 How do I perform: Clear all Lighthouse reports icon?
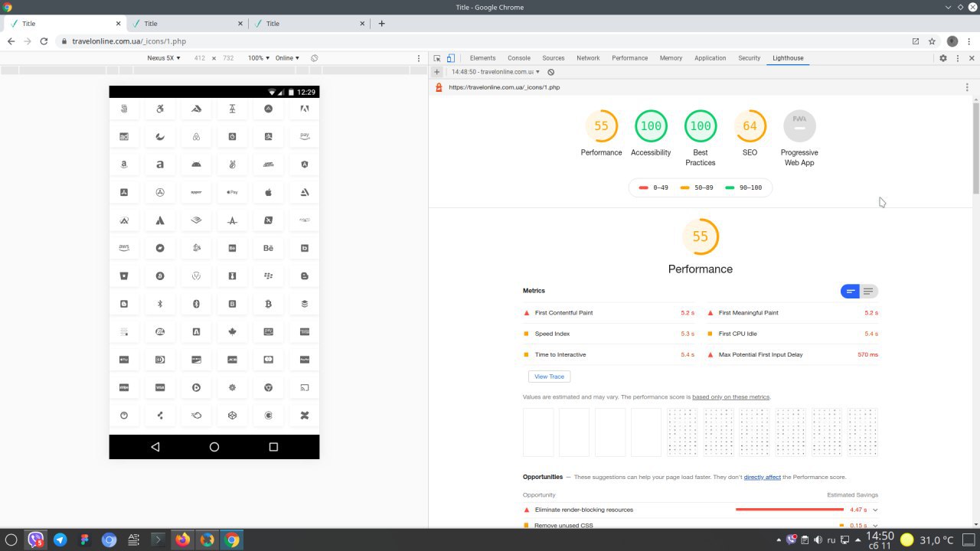pyautogui.click(x=550, y=72)
